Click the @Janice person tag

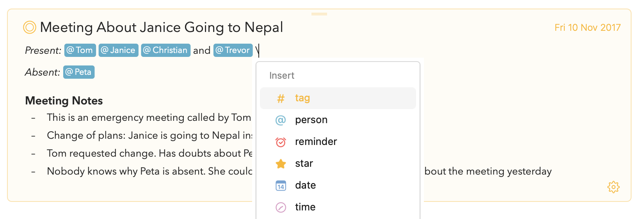click(x=118, y=50)
